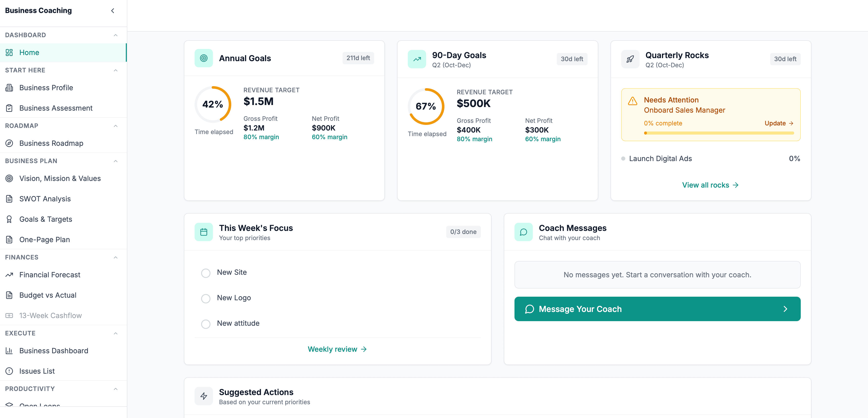Screen dimensions: 868x418
Task: Click the Business Profile document icon
Action: click(x=9, y=87)
